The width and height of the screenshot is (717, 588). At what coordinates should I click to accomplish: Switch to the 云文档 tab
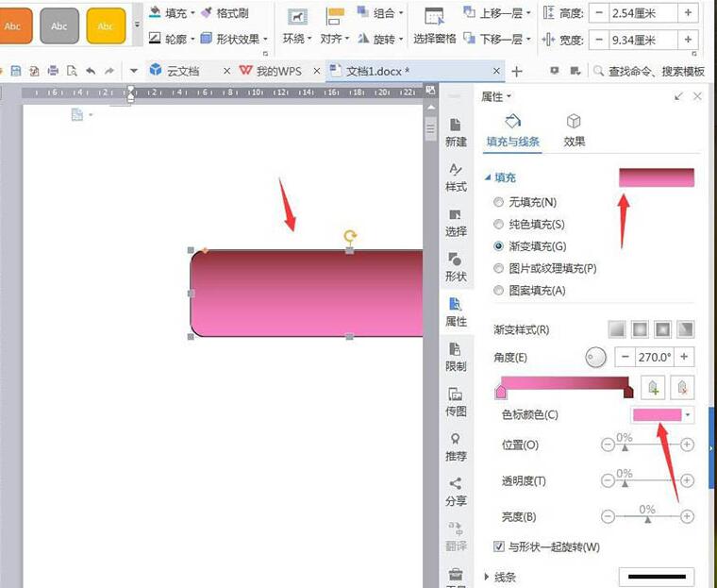[182, 71]
